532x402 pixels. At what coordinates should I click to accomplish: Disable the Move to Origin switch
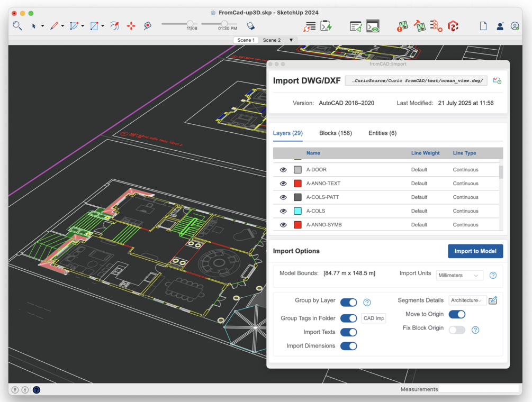pyautogui.click(x=457, y=314)
